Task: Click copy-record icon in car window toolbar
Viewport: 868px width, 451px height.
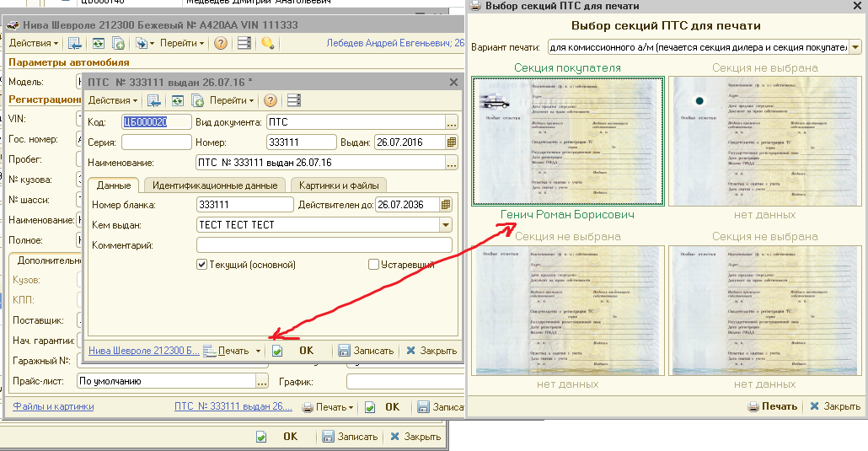Action: click(x=119, y=43)
